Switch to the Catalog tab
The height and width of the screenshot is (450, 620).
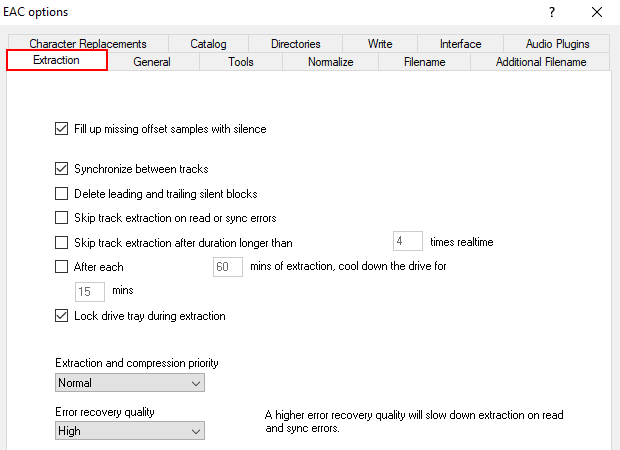[208, 43]
